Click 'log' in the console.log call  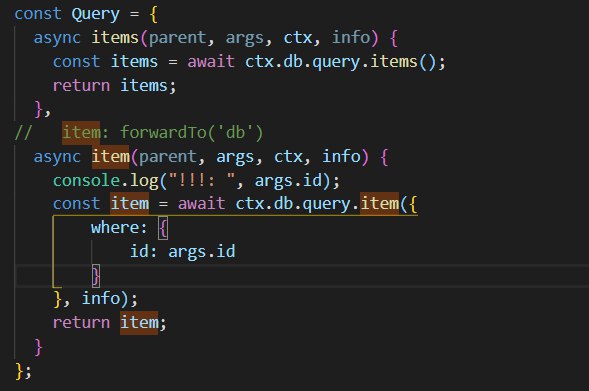[144, 180]
